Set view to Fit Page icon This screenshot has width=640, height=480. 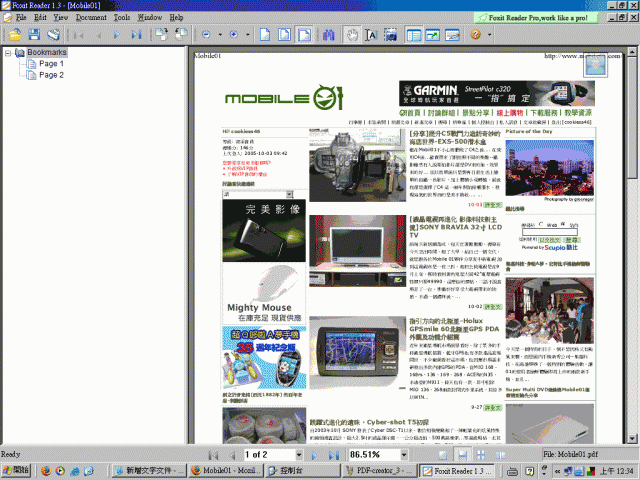[x=284, y=35]
